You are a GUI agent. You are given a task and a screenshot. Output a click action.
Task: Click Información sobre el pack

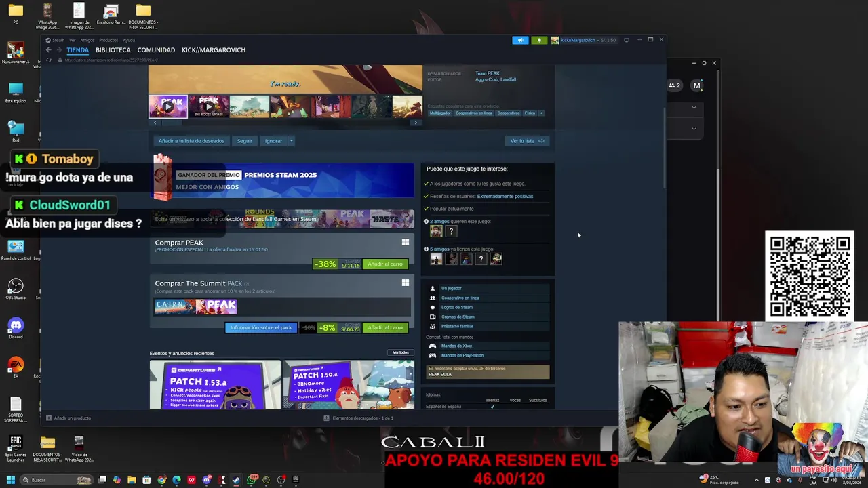(261, 328)
